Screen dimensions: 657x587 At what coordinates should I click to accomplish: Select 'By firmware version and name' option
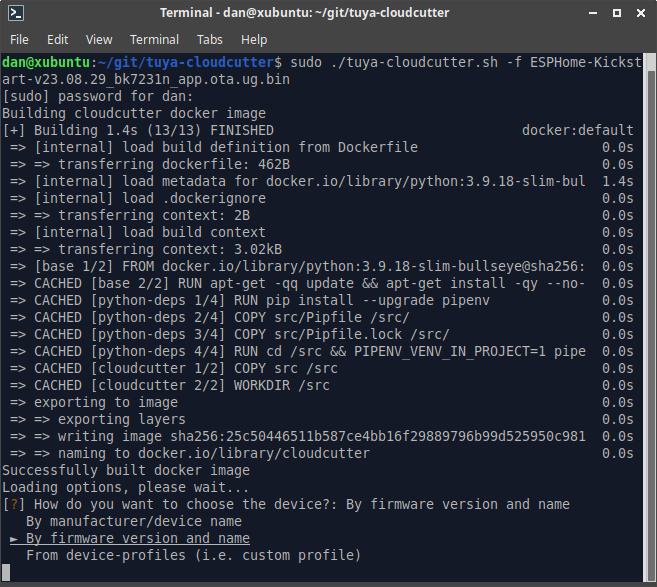[137, 538]
